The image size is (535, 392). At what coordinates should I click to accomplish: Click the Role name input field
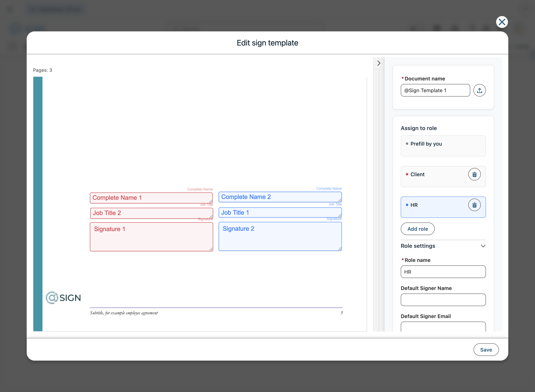[x=443, y=272]
